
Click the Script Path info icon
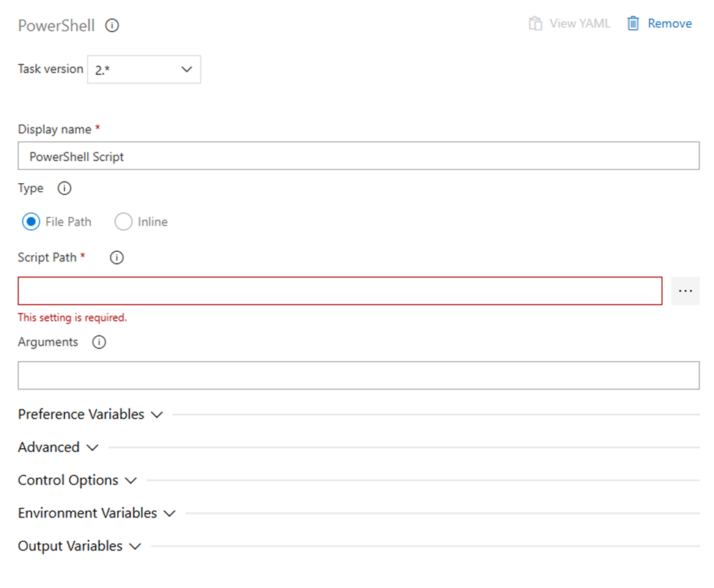116,258
